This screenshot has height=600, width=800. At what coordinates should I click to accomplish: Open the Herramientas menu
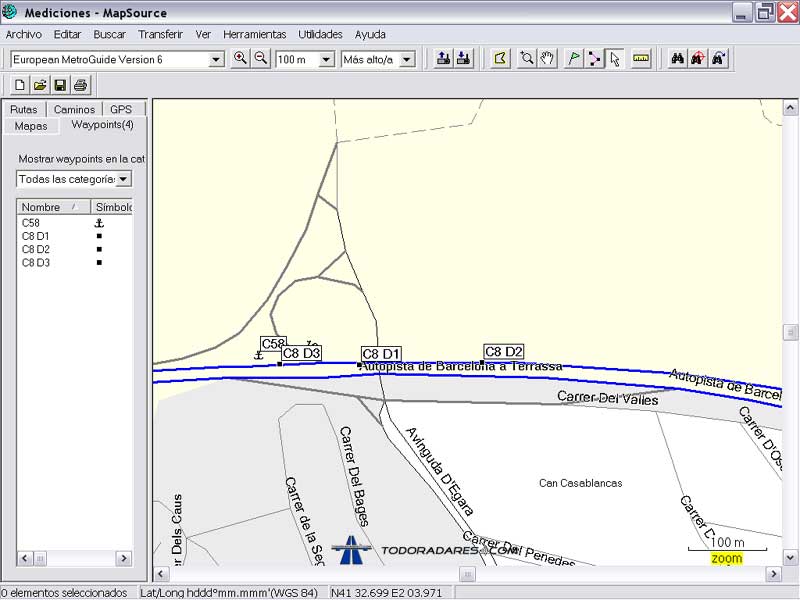254,34
